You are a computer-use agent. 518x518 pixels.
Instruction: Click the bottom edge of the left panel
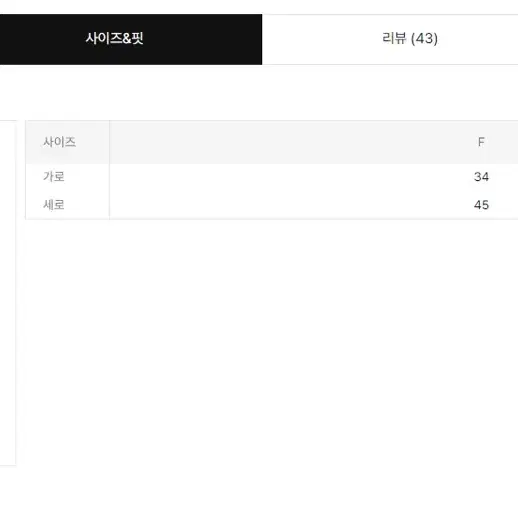click(8, 465)
